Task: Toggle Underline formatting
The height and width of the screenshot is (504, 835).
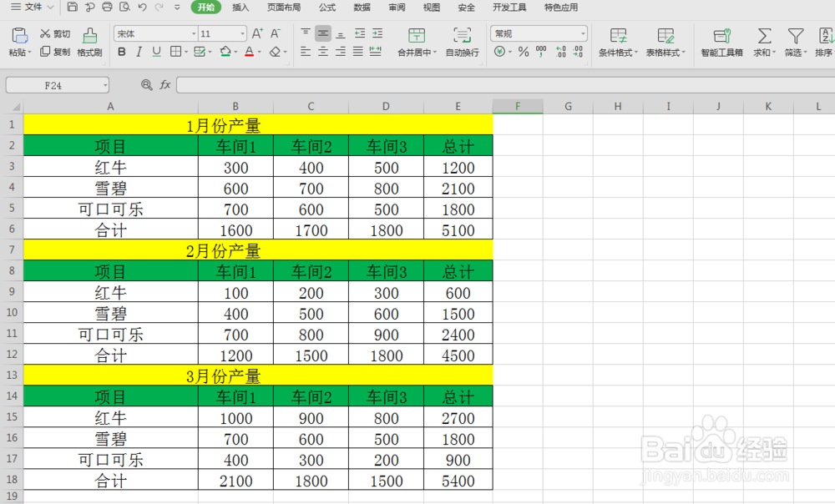Action: [x=157, y=52]
